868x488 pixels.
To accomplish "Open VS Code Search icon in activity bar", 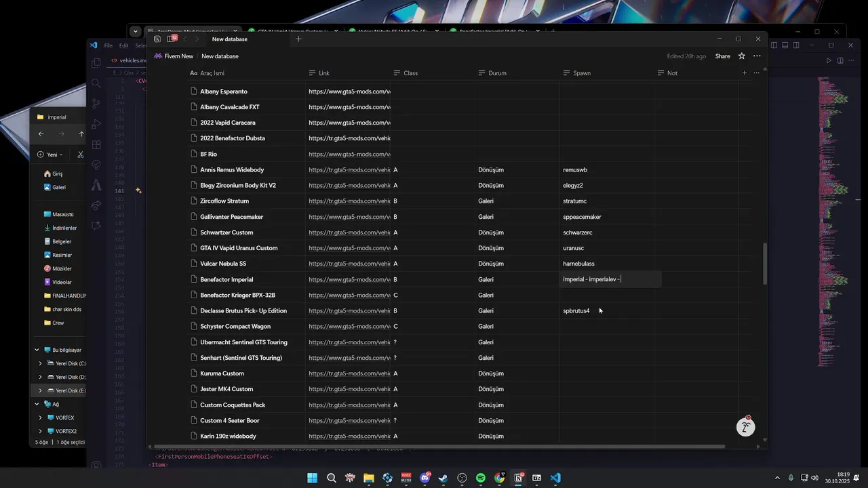I will [x=96, y=83].
